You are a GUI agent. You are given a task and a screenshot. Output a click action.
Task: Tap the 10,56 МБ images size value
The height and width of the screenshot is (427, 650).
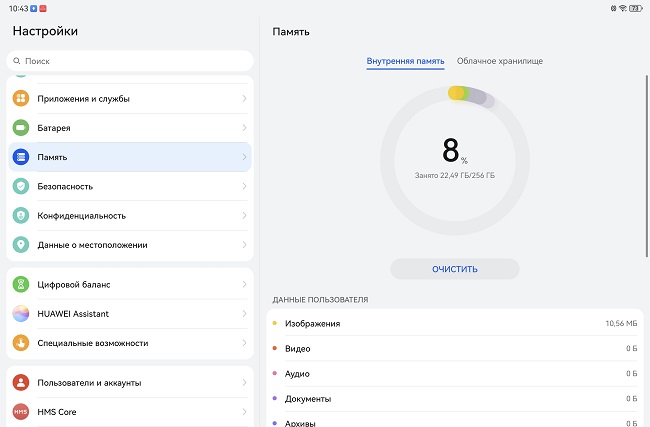tap(621, 323)
